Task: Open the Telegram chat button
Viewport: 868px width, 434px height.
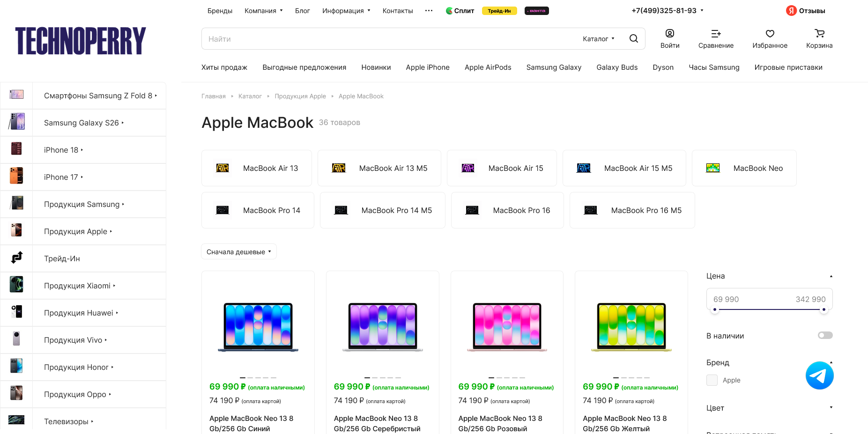Action: coord(819,375)
